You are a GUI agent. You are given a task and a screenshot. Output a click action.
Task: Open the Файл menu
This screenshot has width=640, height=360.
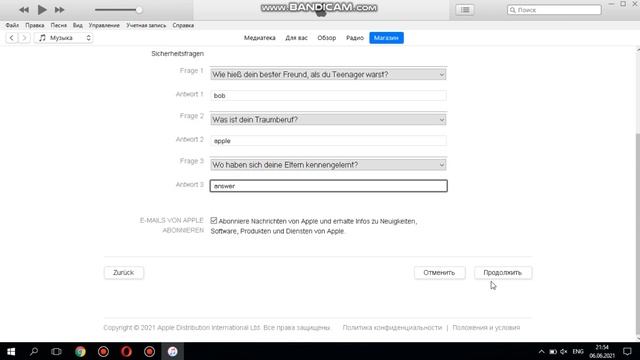click(x=12, y=25)
